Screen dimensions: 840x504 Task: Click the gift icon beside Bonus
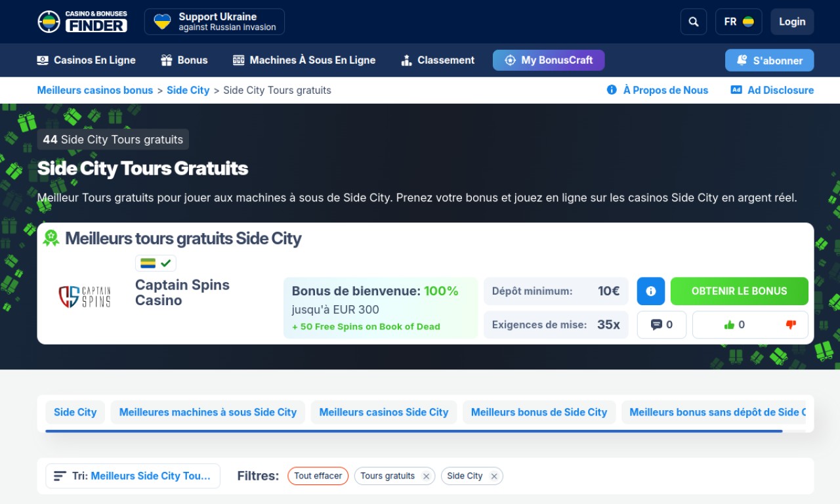click(x=167, y=60)
